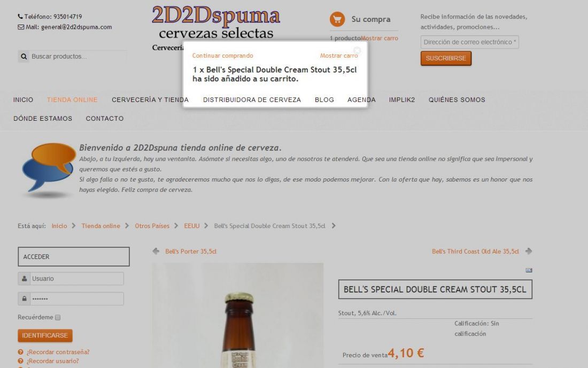
Task: Click the Suscribirse button
Action: (x=446, y=58)
